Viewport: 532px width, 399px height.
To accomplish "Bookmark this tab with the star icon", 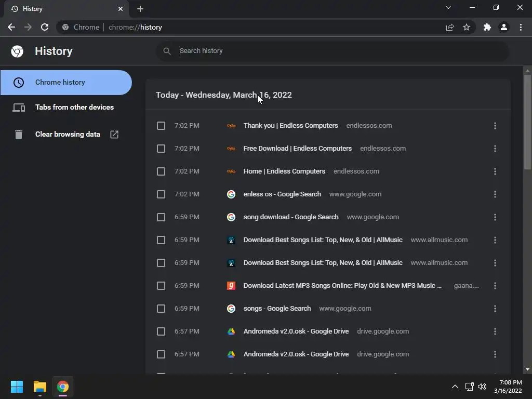I will [x=467, y=27].
